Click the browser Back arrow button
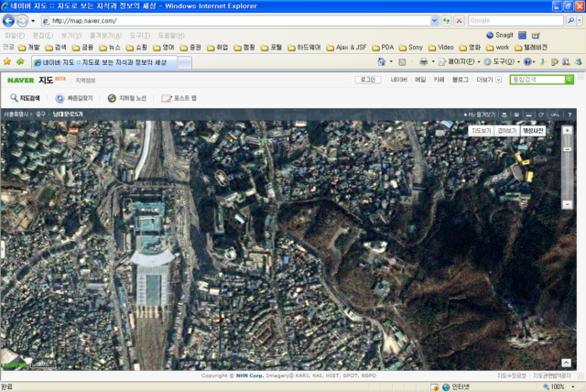 [x=8, y=20]
